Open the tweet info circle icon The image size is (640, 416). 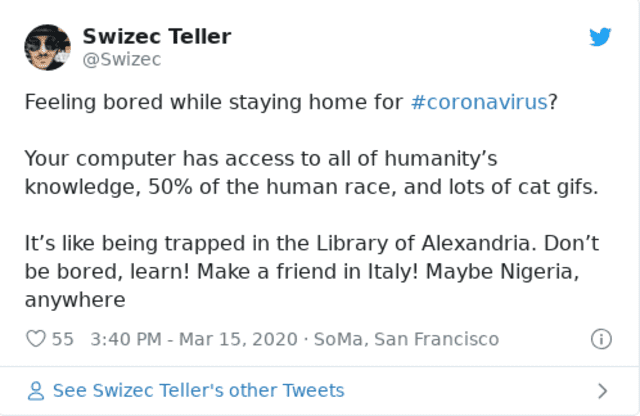point(601,339)
